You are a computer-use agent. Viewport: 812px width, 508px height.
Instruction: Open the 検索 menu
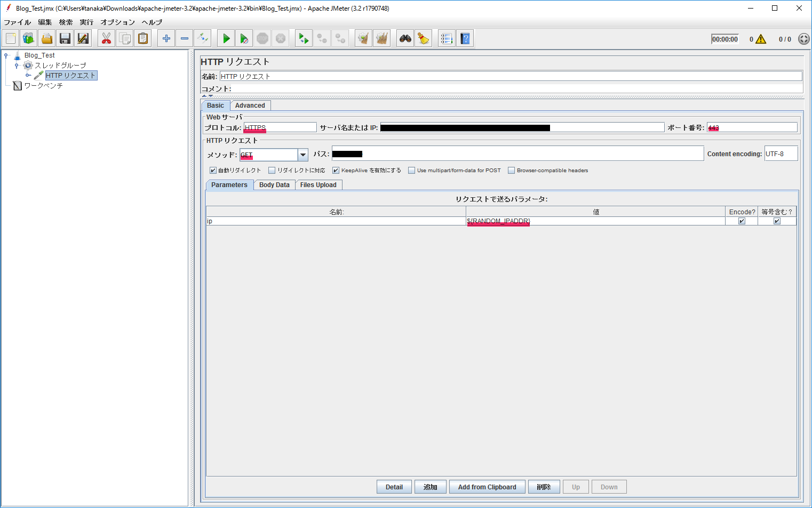pyautogui.click(x=66, y=22)
